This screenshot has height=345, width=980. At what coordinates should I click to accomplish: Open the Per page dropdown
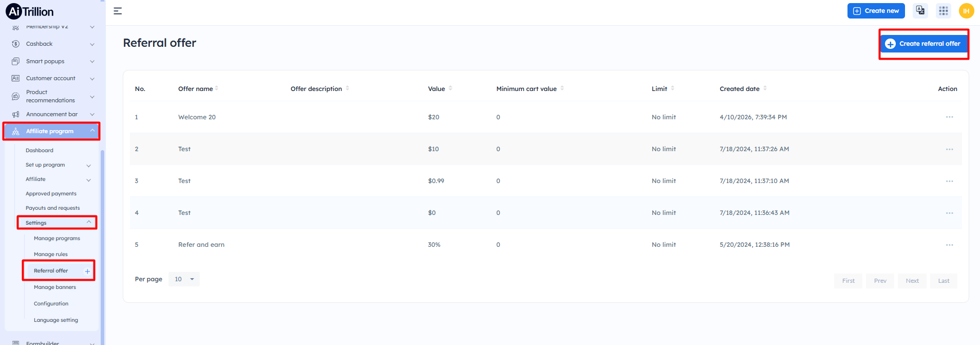pos(184,279)
